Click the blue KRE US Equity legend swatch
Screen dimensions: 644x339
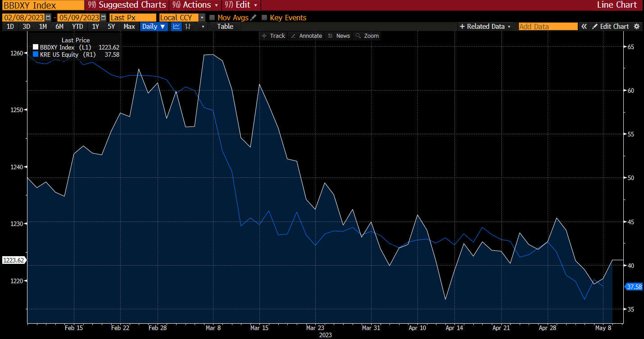coord(36,54)
